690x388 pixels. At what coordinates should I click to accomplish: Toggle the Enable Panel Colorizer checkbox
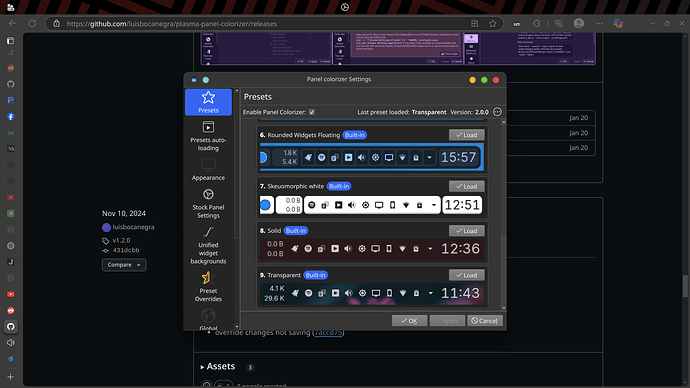click(x=312, y=112)
